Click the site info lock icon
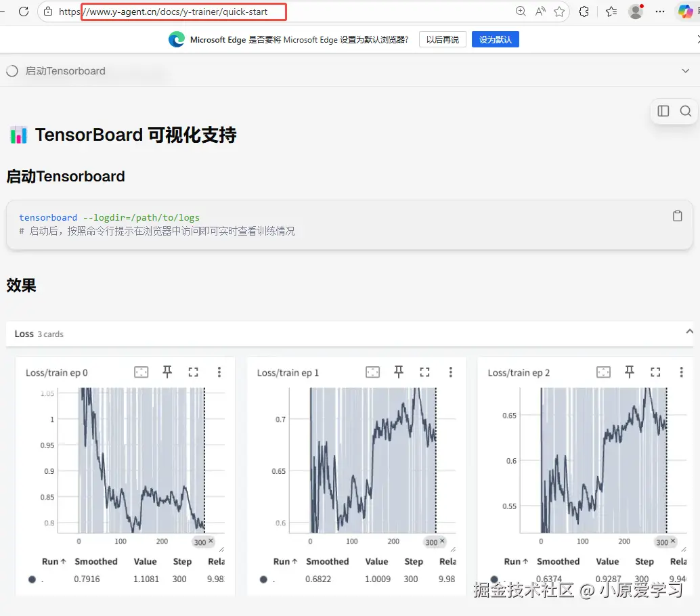700x616 pixels. (x=48, y=12)
